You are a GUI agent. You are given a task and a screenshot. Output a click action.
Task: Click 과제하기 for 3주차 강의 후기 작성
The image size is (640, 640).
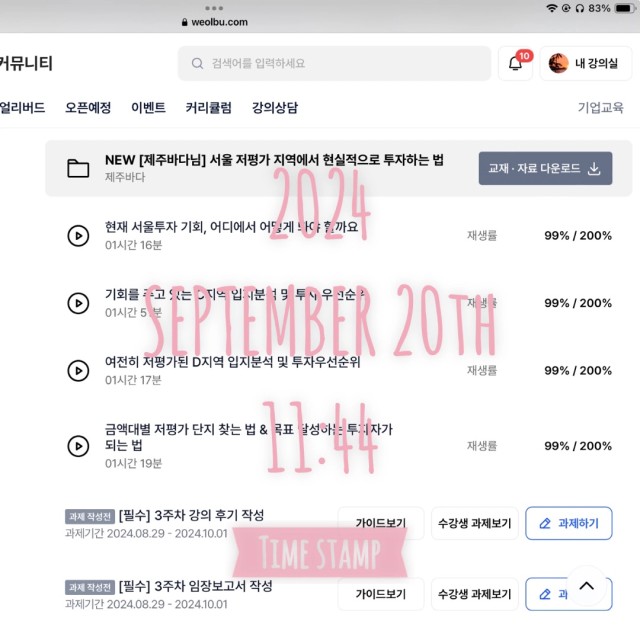pyautogui.click(x=569, y=523)
